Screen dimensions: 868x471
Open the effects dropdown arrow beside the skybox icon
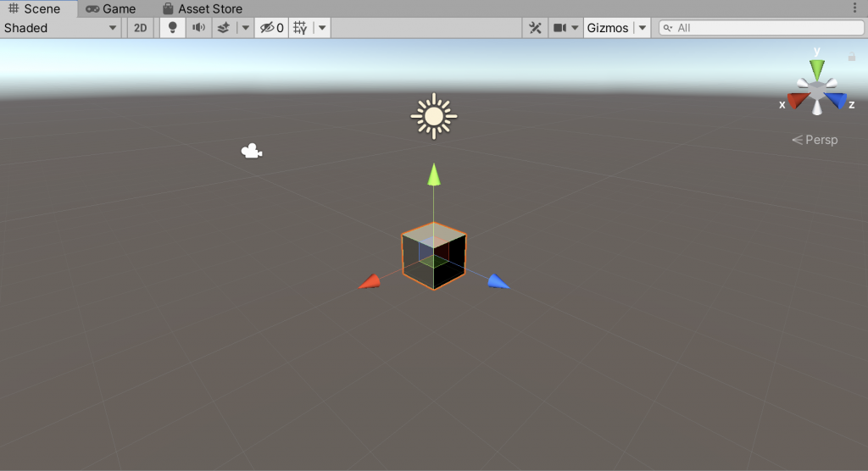click(x=245, y=28)
